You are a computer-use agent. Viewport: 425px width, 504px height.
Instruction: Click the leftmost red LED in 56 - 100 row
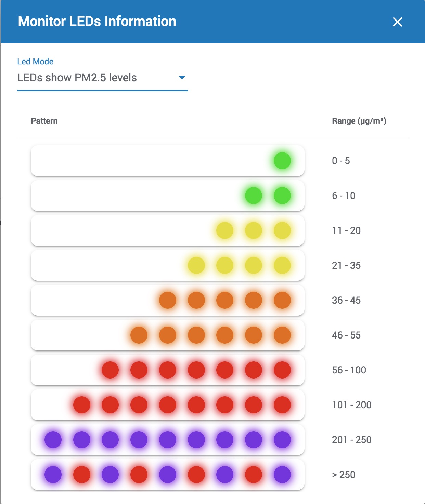(x=110, y=370)
